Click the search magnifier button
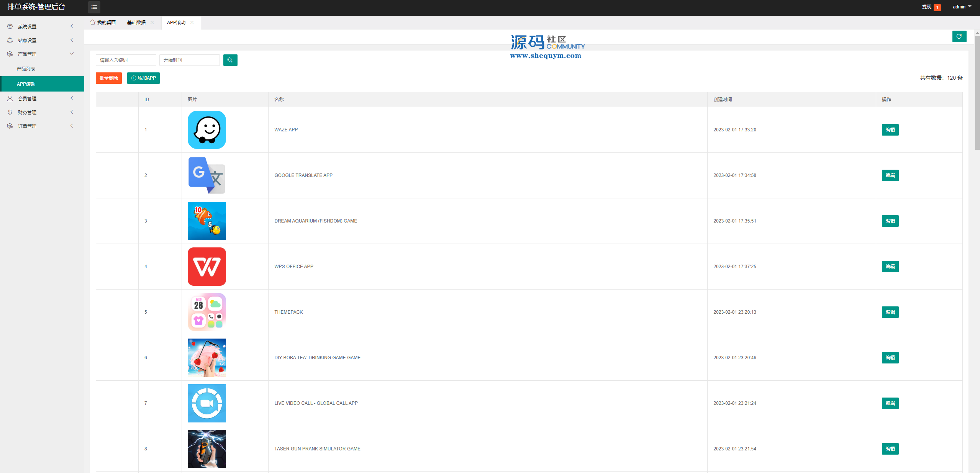980x473 pixels. coord(230,60)
